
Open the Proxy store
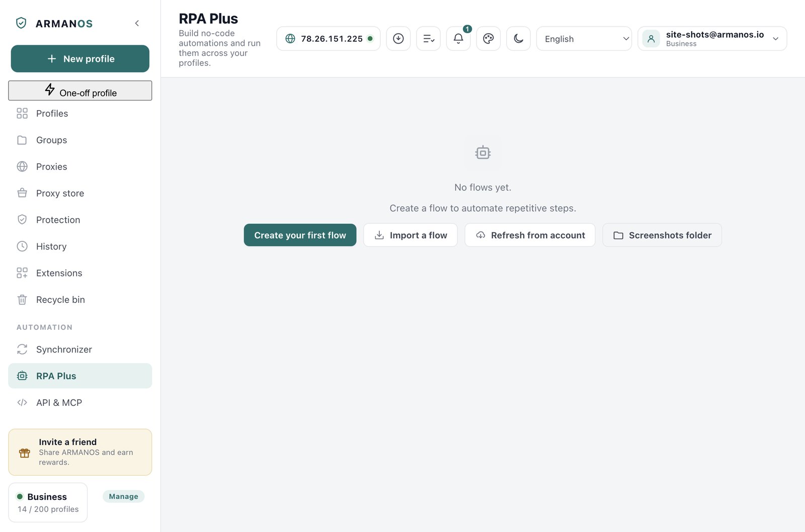coord(80,194)
